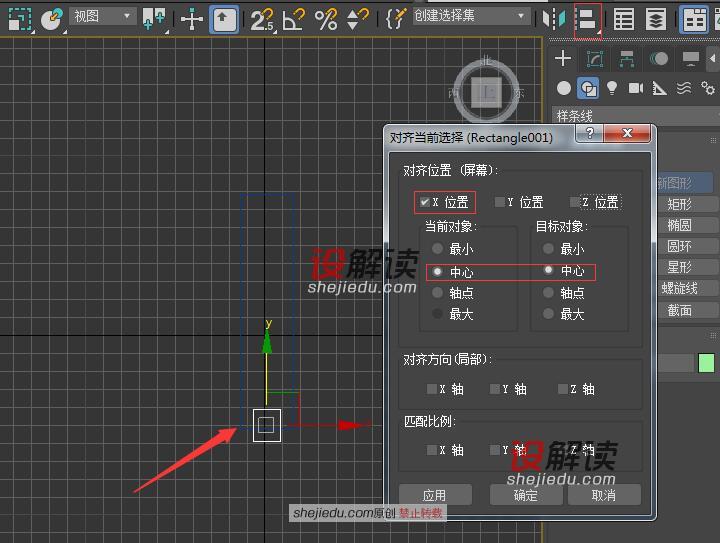The image size is (720, 543).
Task: Toggle the spinner snap icon
Action: click(357, 19)
